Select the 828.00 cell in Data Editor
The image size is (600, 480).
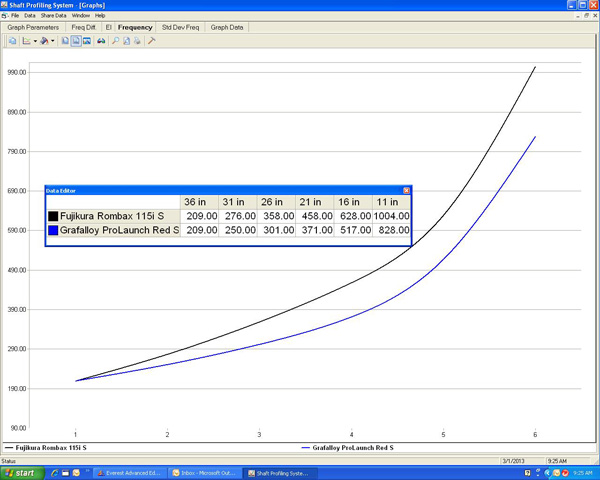tap(391, 230)
